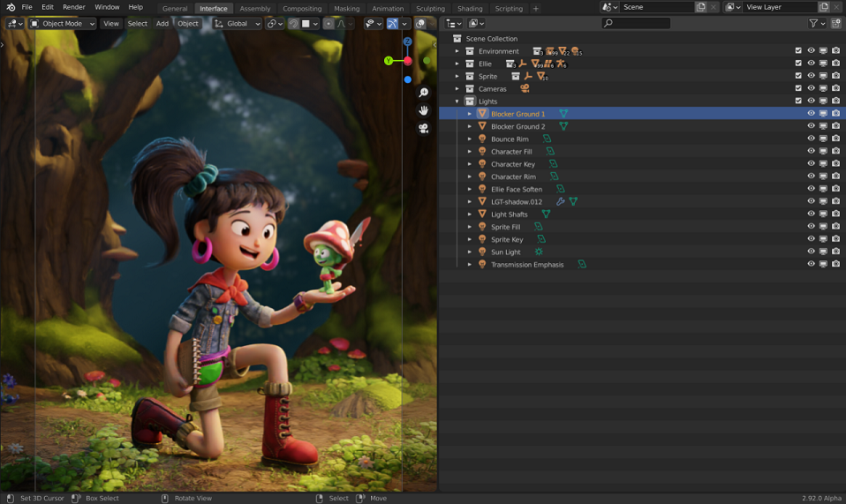Open the scene browse icon dropdown
This screenshot has width=846, height=504.
tap(609, 8)
